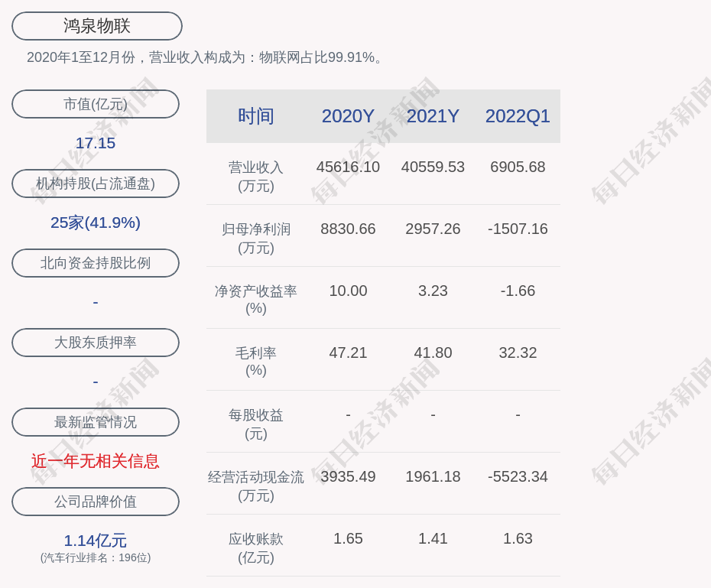Image resolution: width=711 pixels, height=588 pixels.
Task: Click the 归母净利润 row label
Action: pyautogui.click(x=256, y=237)
